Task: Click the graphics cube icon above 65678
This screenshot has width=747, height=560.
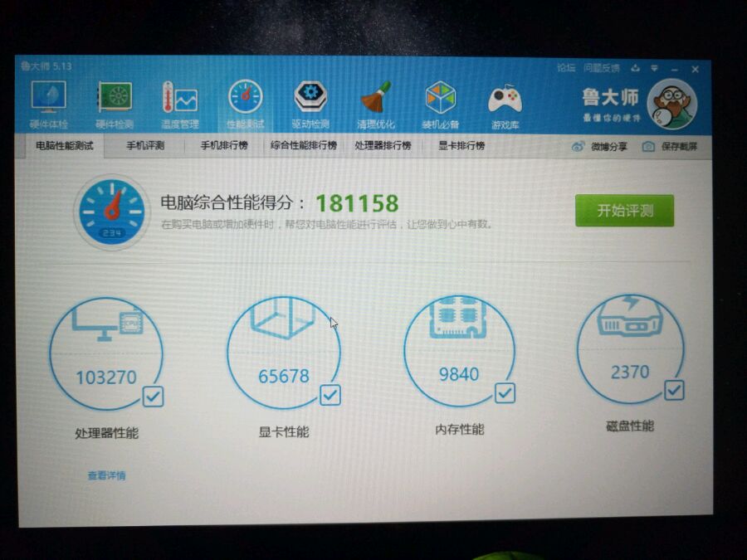Action: 283,318
